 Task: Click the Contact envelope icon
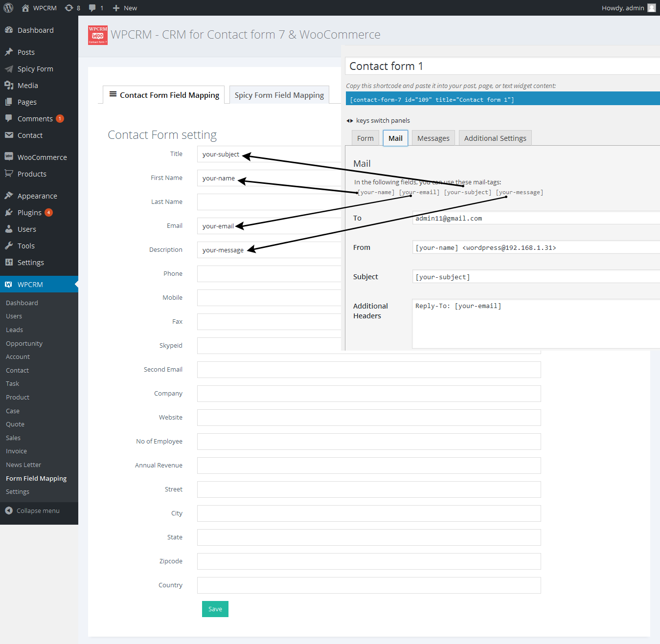tap(9, 135)
